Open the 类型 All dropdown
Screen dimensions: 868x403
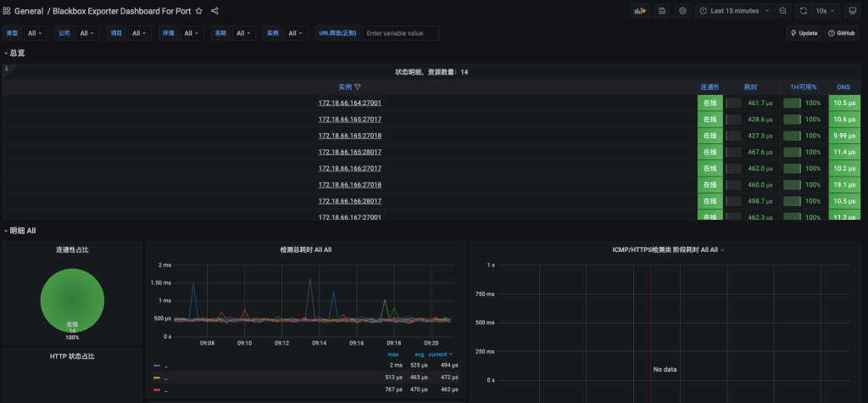(36, 33)
